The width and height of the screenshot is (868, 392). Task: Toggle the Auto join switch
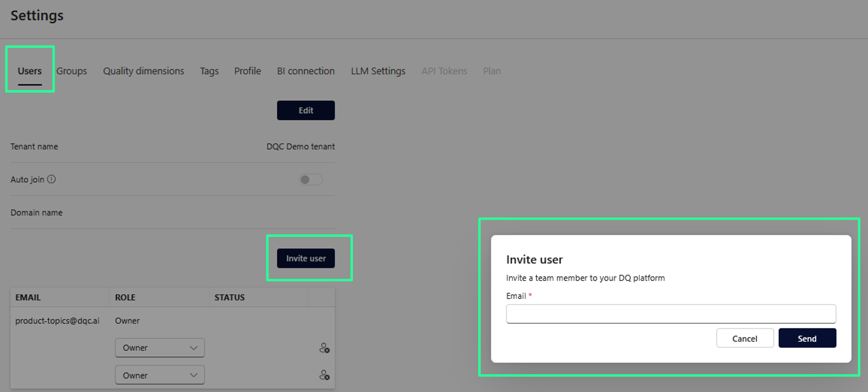(x=310, y=179)
